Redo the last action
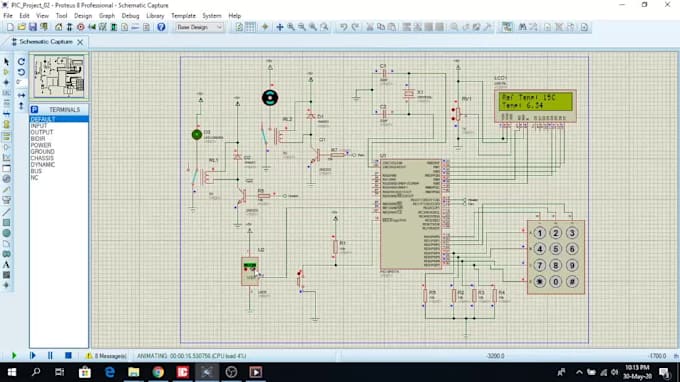Image resolution: width=680 pixels, height=382 pixels. (355, 27)
